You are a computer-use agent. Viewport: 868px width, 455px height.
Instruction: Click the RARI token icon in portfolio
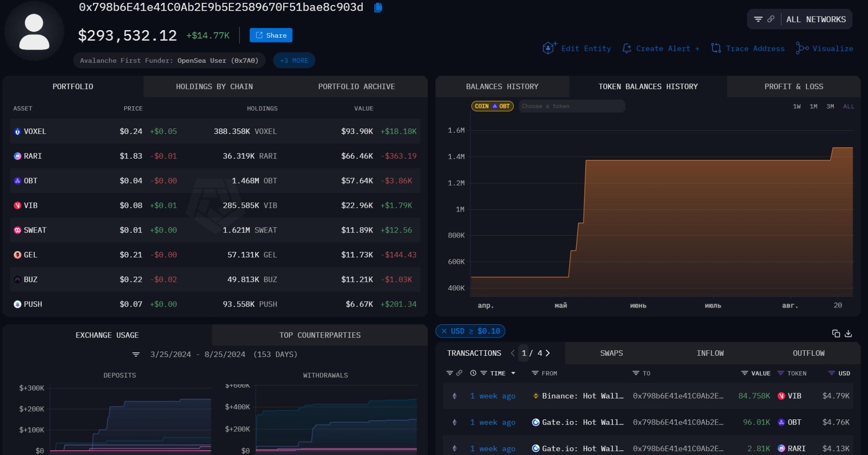(x=17, y=156)
